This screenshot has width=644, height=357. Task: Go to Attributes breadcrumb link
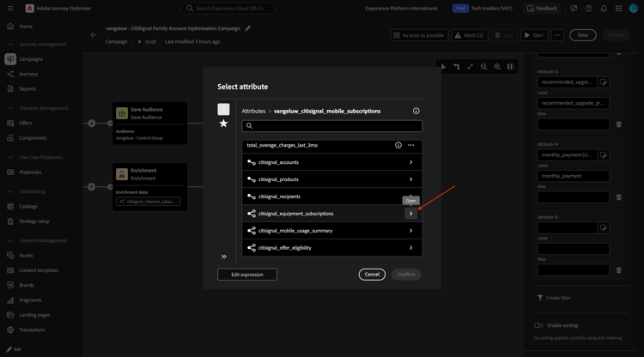pyautogui.click(x=253, y=112)
